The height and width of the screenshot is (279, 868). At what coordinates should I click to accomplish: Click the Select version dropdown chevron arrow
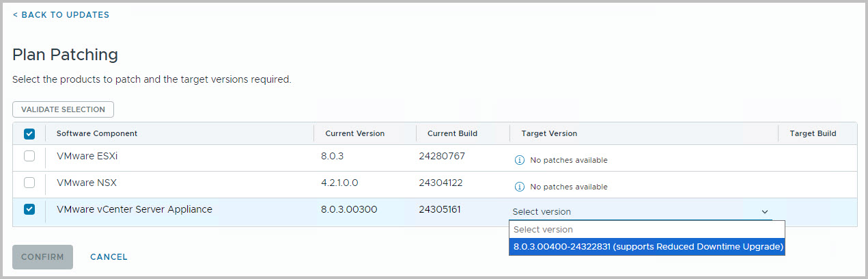pos(765,212)
